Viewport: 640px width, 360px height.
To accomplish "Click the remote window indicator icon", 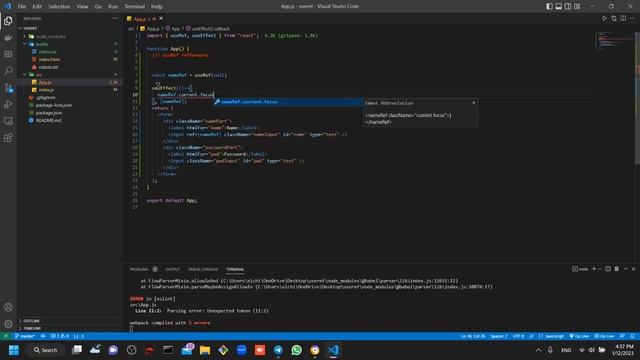I will point(6,336).
